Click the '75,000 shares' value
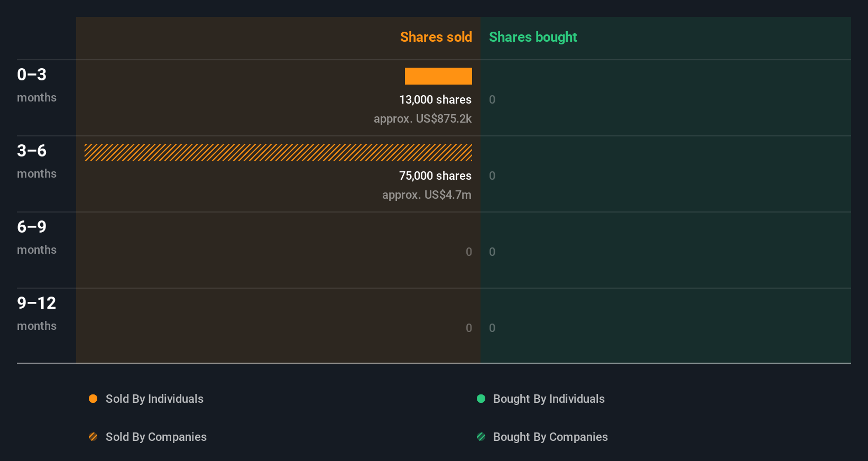 [435, 176]
